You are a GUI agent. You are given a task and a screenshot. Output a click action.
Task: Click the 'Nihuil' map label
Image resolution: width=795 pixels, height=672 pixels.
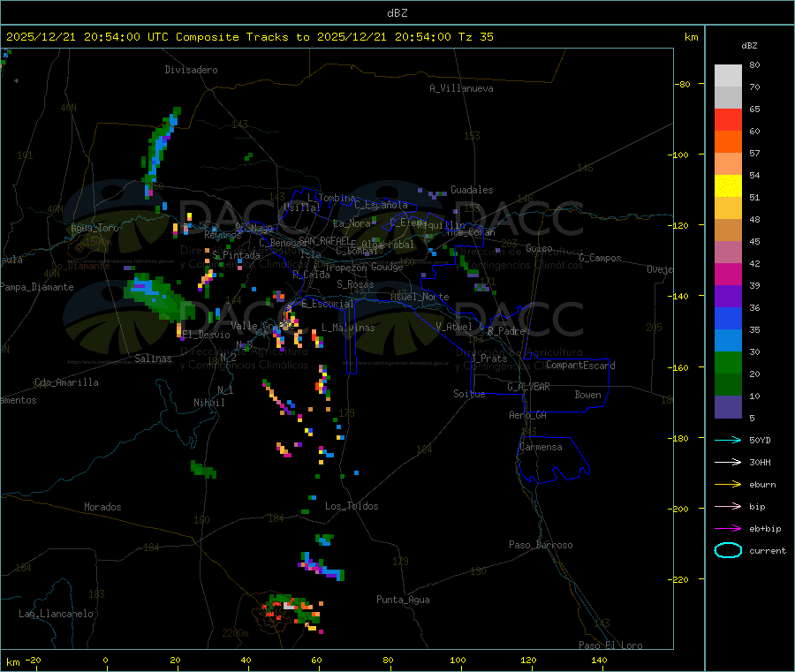click(208, 403)
